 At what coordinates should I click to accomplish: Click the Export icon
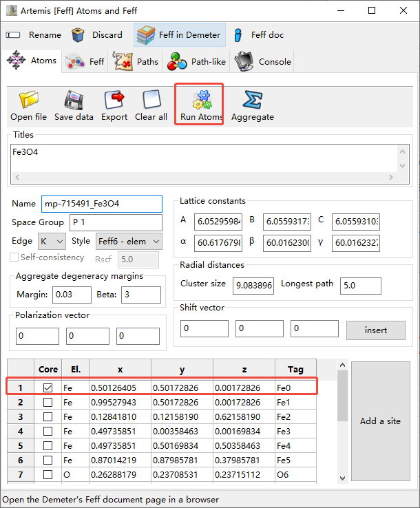tap(114, 101)
